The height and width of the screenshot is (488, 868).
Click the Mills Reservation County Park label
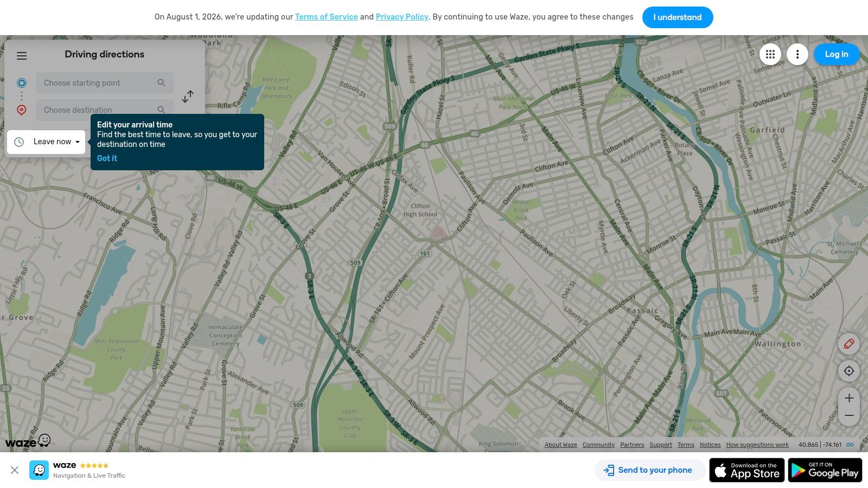117,349
